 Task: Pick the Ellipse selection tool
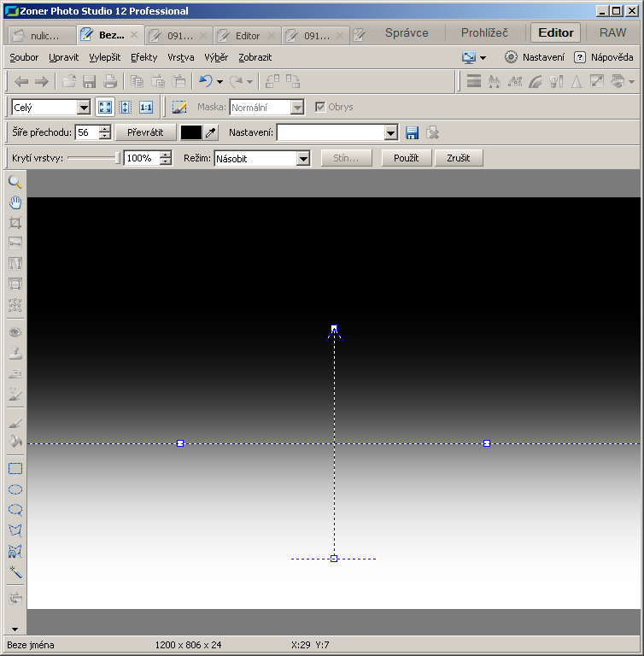(15, 489)
